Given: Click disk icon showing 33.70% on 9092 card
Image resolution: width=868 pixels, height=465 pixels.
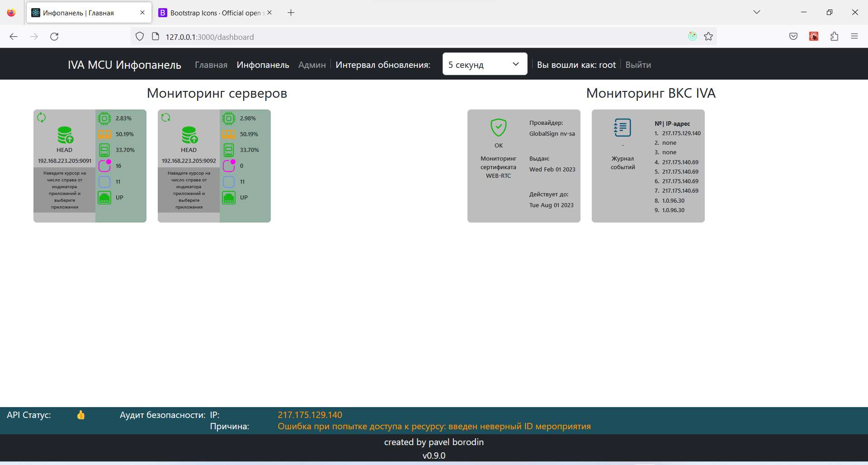Looking at the screenshot, I should 229,150.
